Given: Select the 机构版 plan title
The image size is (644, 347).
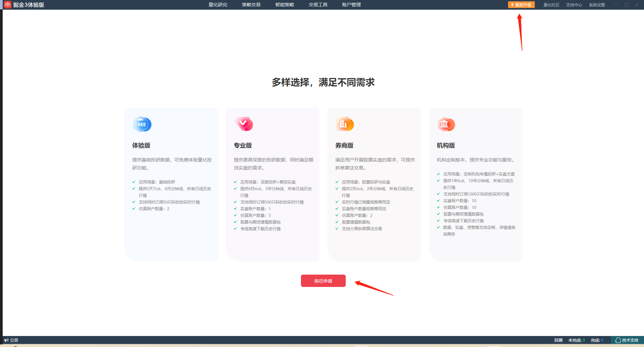Looking at the screenshot, I should (x=446, y=145).
